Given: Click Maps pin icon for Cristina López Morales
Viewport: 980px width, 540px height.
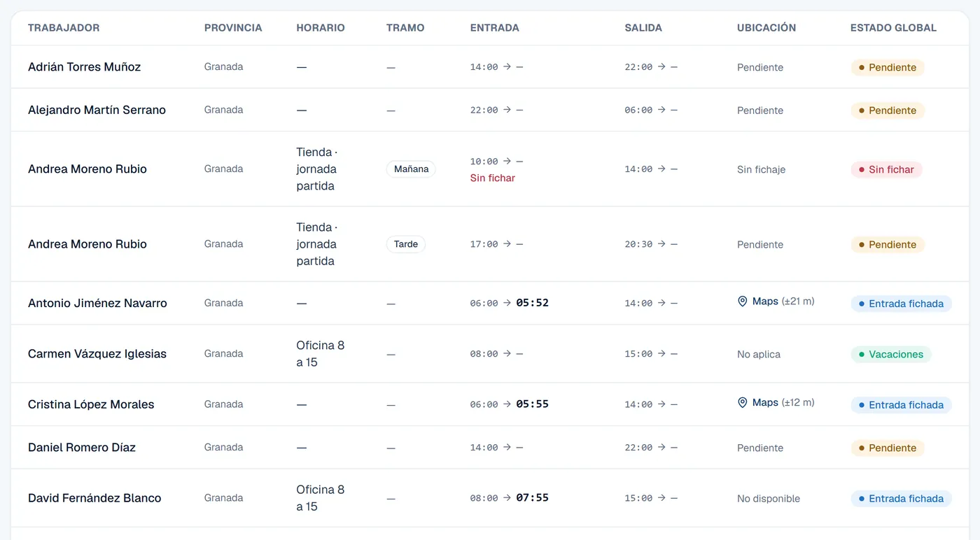Looking at the screenshot, I should pyautogui.click(x=743, y=403).
